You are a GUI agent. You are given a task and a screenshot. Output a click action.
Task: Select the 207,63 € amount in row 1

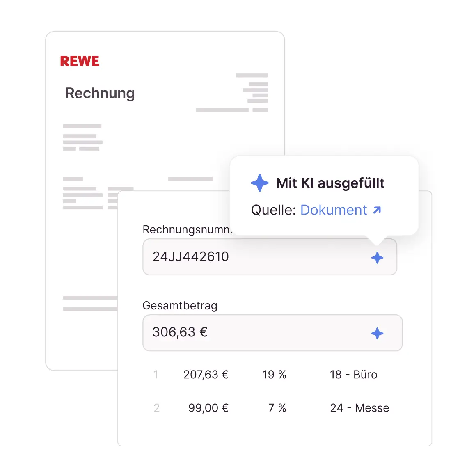(x=206, y=375)
